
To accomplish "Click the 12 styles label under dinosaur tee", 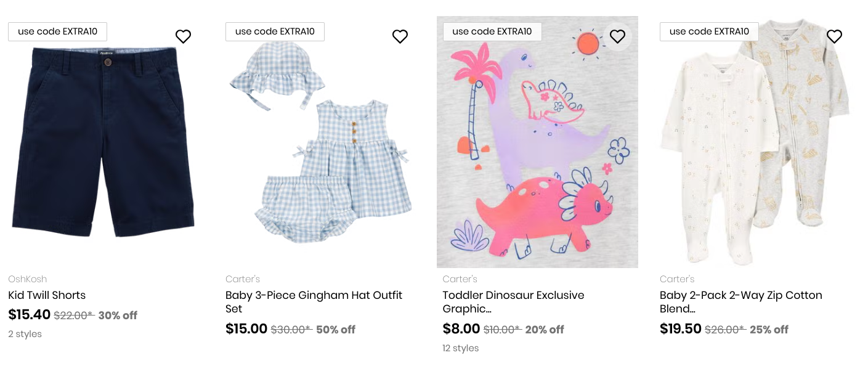I will [x=461, y=348].
